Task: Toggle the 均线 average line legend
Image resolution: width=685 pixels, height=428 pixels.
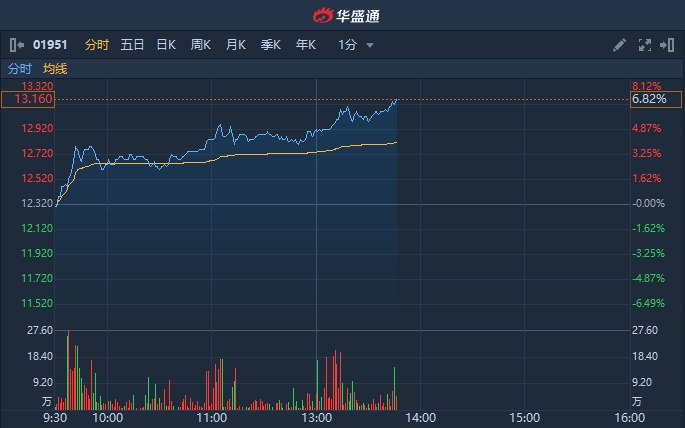Action: pyautogui.click(x=55, y=68)
